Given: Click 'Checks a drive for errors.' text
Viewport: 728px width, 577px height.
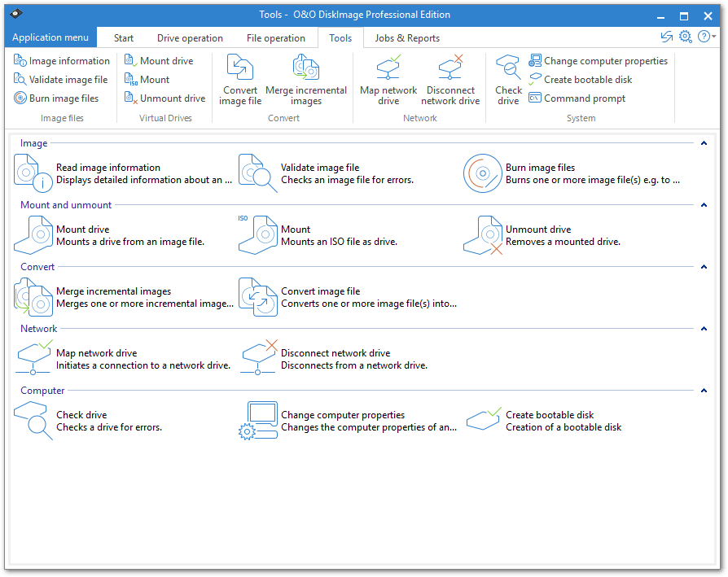Looking at the screenshot, I should [109, 427].
